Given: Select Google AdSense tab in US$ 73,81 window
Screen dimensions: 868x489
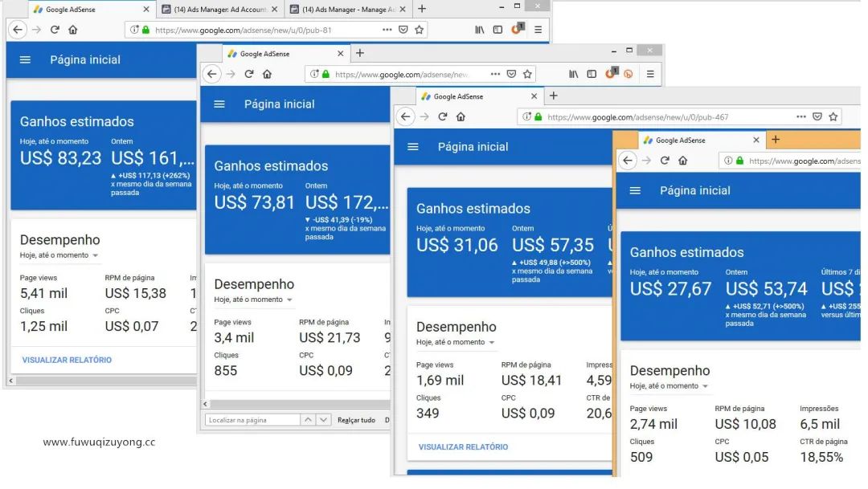Looking at the screenshot, I should tap(285, 54).
